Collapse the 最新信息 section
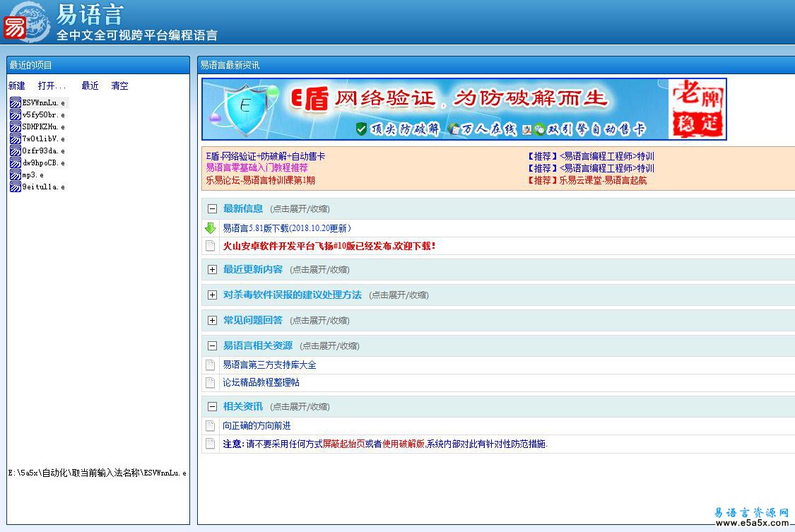Image resolution: width=795 pixels, height=532 pixels. pos(213,208)
